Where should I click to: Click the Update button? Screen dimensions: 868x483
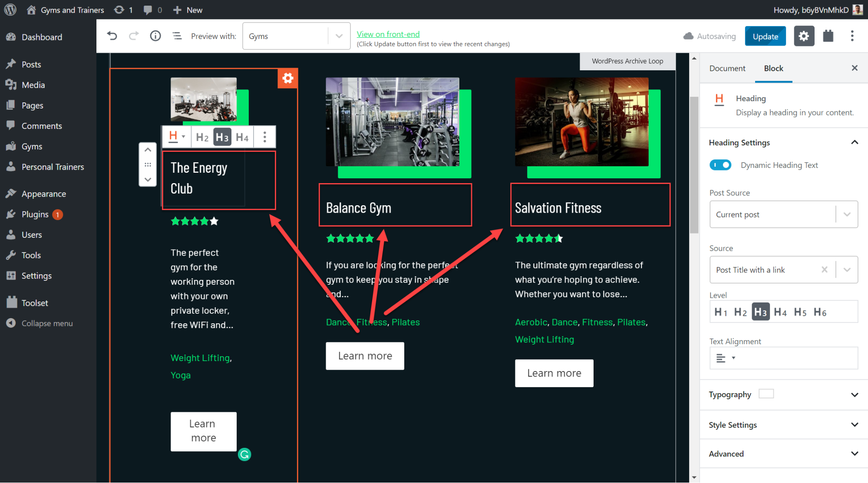[765, 36]
